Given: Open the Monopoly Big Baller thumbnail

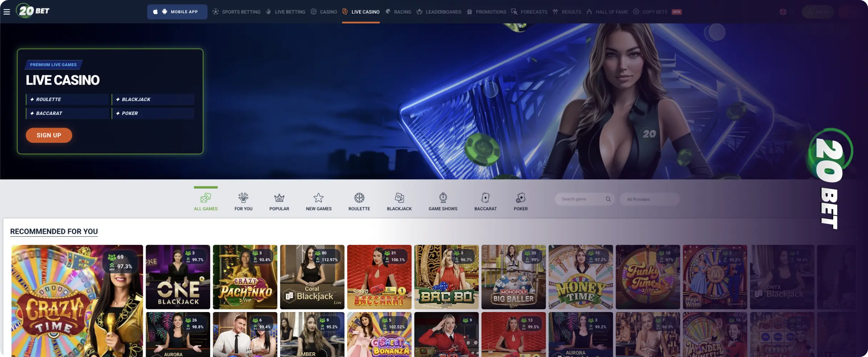Looking at the screenshot, I should [x=514, y=277].
